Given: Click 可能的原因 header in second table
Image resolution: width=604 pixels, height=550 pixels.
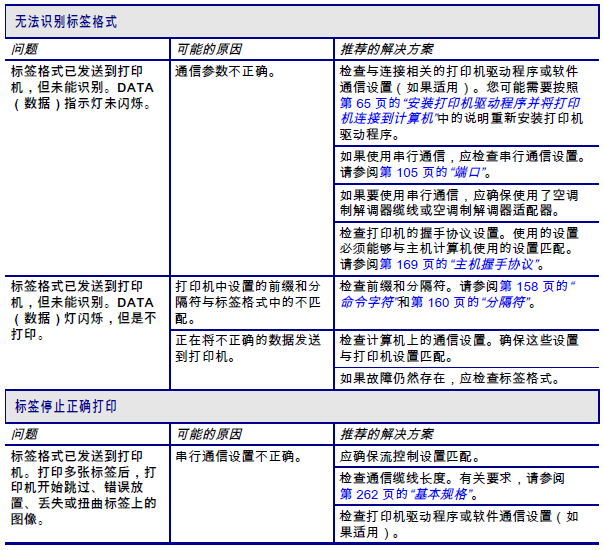Looking at the screenshot, I should click(x=209, y=434).
